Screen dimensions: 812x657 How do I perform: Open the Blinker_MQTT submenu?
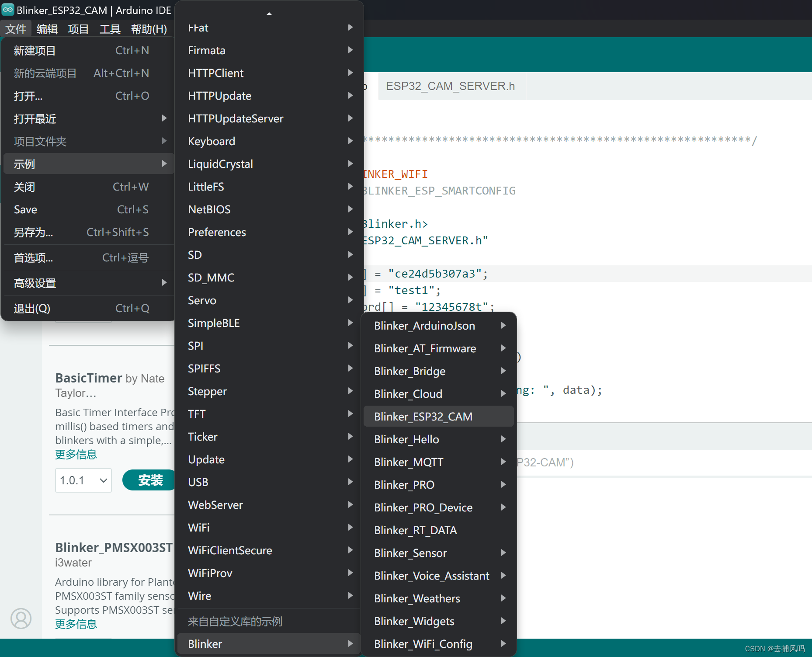439,462
